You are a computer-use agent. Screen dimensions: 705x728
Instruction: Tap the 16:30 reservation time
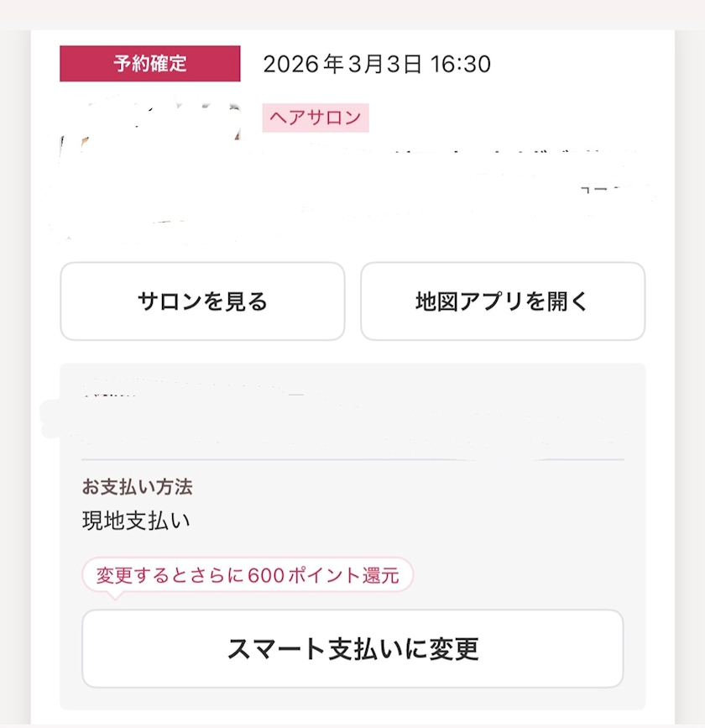point(461,64)
